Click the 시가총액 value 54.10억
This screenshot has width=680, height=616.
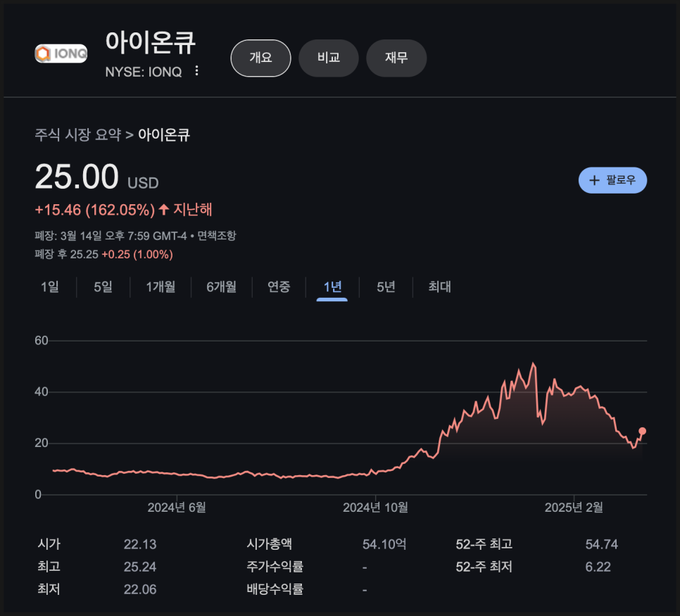point(384,544)
